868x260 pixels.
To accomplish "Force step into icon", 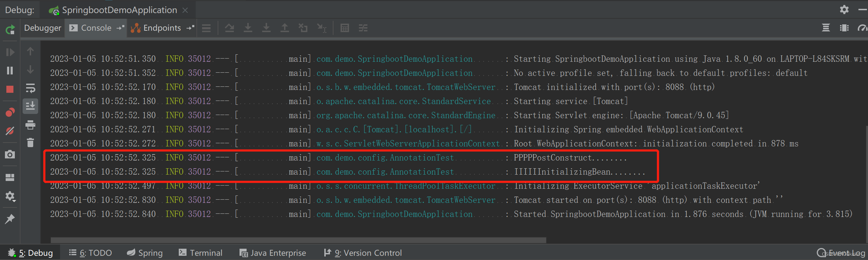I will point(266,28).
